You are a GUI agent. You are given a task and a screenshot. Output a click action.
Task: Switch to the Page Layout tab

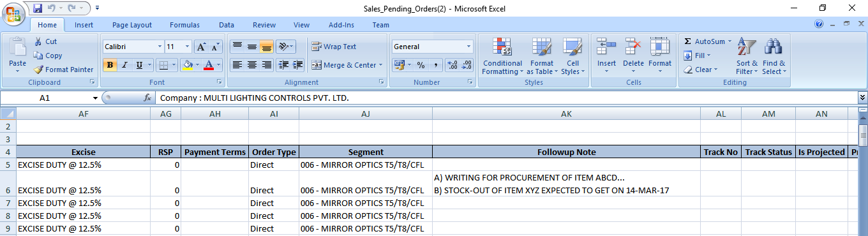click(x=132, y=25)
